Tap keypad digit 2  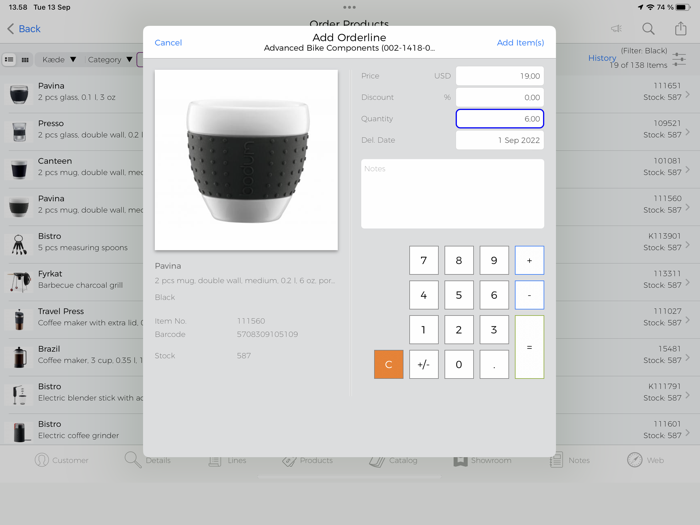click(458, 330)
